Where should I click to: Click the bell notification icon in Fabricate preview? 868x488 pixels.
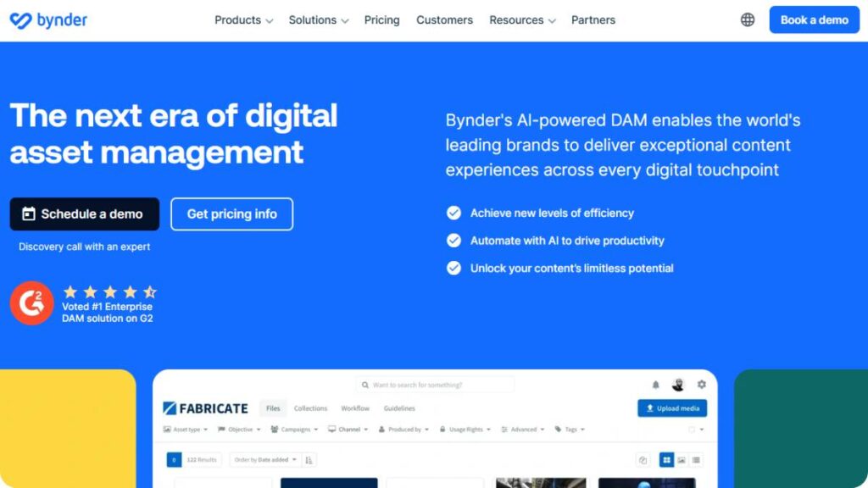point(655,385)
